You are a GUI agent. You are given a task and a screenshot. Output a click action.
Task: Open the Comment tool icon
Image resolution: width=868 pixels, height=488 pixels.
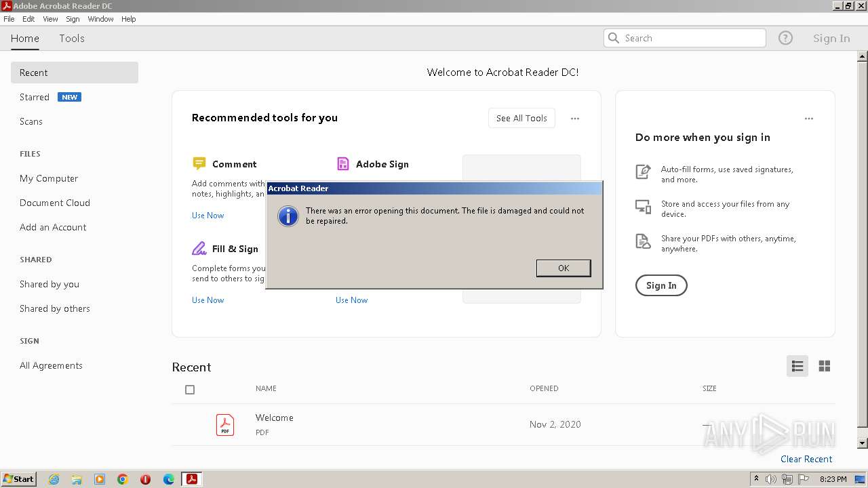point(199,163)
